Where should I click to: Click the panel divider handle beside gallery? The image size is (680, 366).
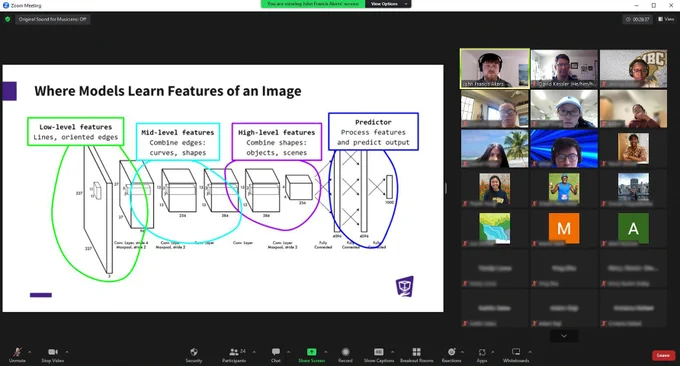(446, 188)
